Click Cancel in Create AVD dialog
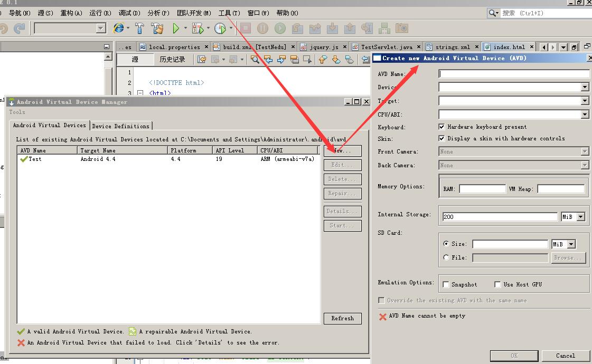592x364 pixels. [565, 356]
